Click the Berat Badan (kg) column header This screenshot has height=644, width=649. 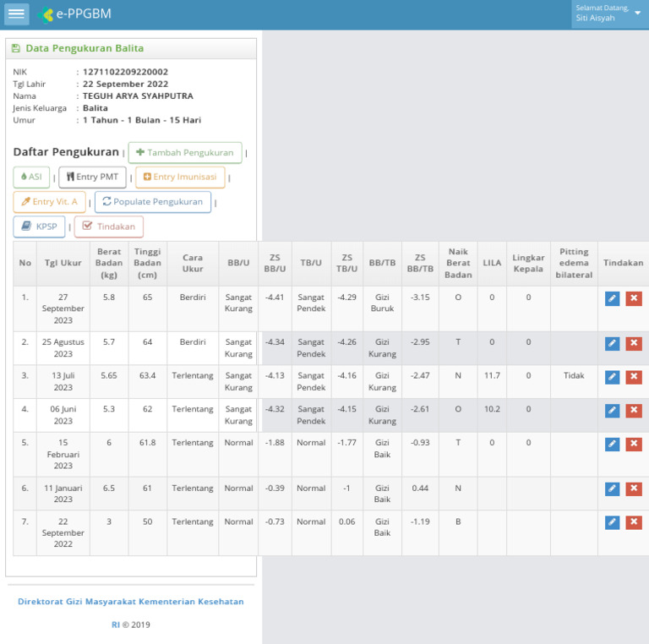click(109, 263)
